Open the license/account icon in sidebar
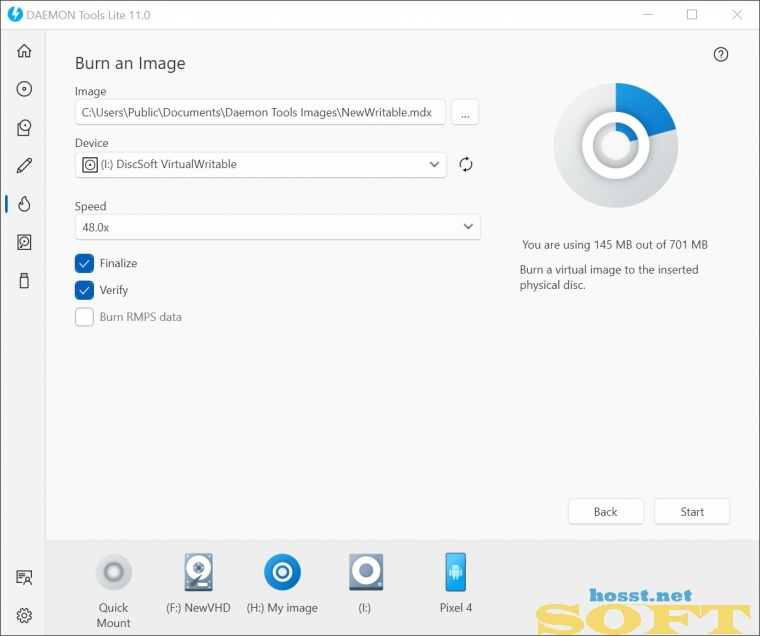The width and height of the screenshot is (760, 636). 24,577
